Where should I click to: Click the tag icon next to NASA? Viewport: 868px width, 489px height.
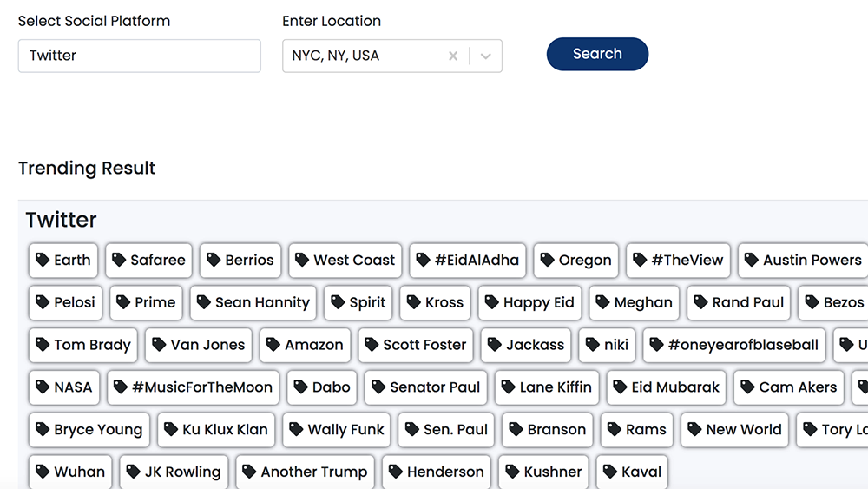43,387
